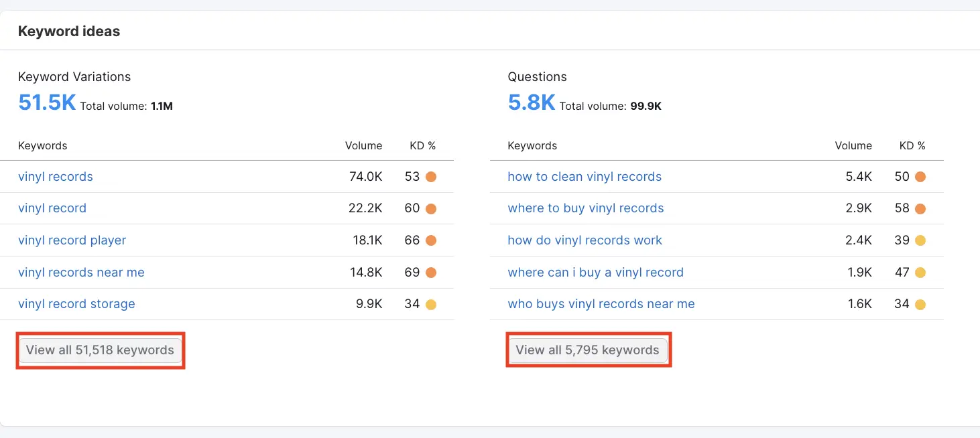Viewport: 980px width, 438px height.
Task: Open 'where to buy vinyl records' question
Action: point(586,208)
